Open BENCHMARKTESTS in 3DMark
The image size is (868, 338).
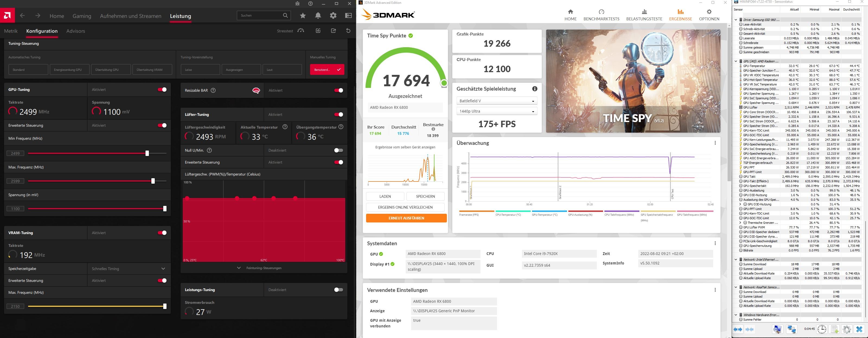[x=601, y=15]
